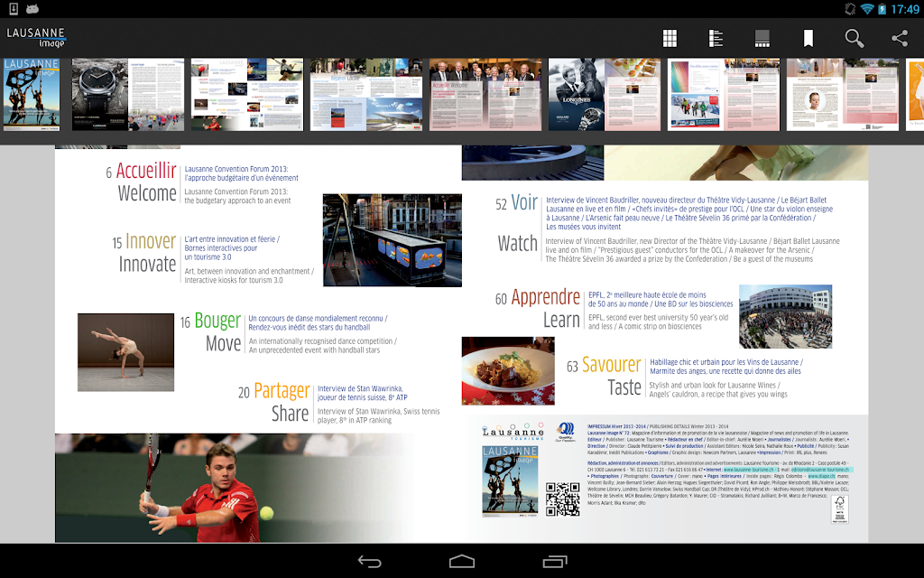
Task: Tap the battery status icon
Action: pos(882,8)
